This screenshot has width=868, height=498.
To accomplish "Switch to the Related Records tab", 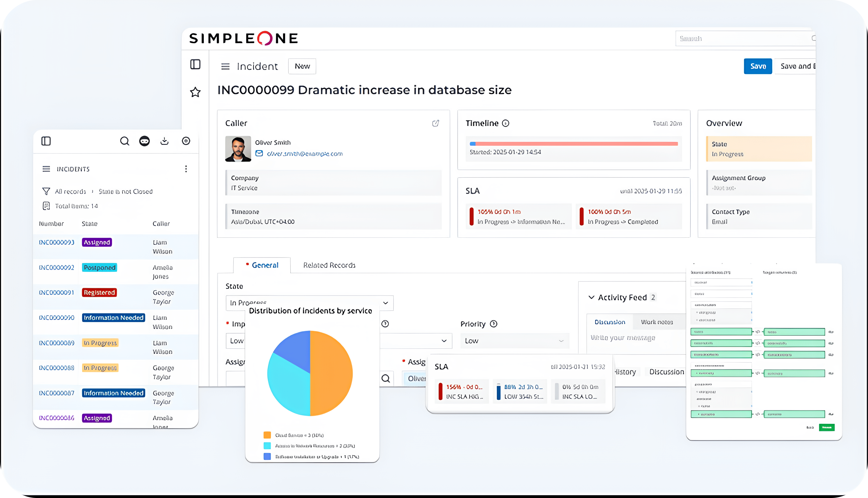I will (329, 265).
